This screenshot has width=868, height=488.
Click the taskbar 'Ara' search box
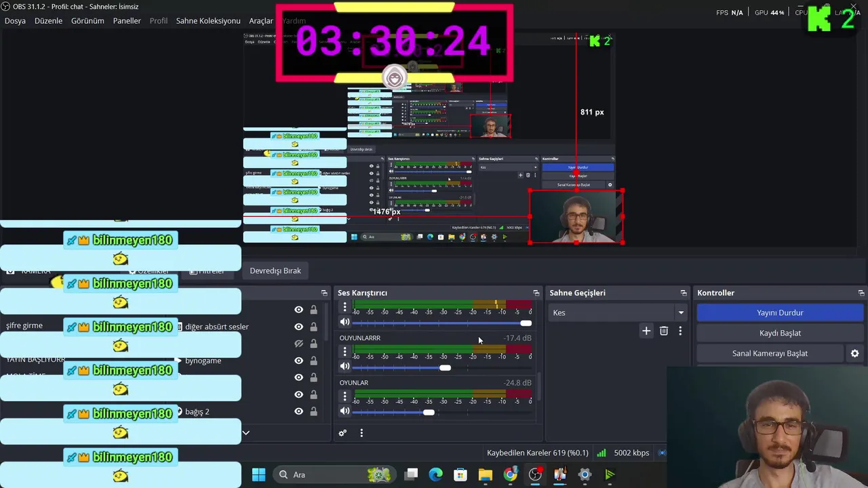tap(336, 474)
